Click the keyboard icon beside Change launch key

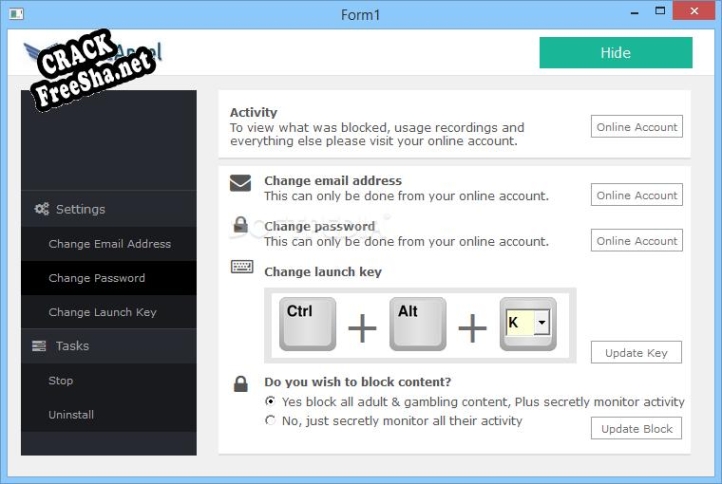point(241,267)
